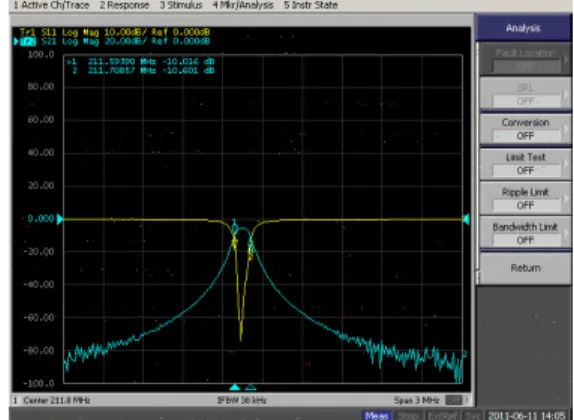The height and width of the screenshot is (420, 574).
Task: Click the Stop status indicator
Action: click(409, 416)
